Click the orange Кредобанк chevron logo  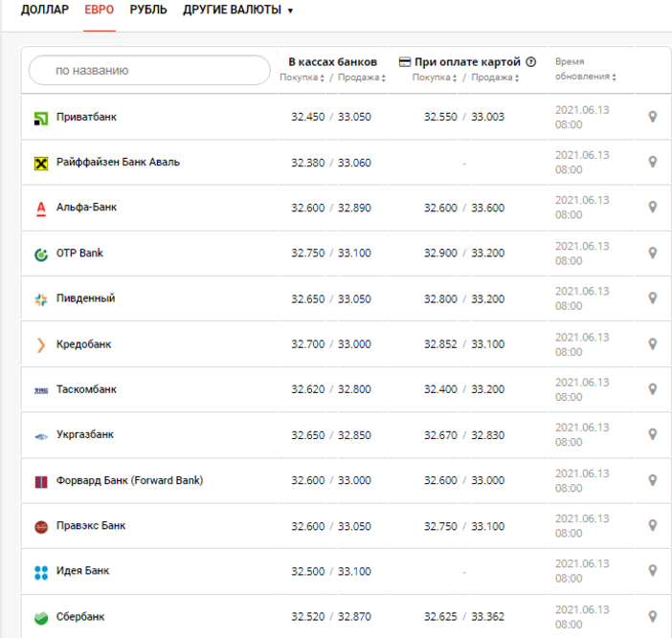click(x=41, y=345)
